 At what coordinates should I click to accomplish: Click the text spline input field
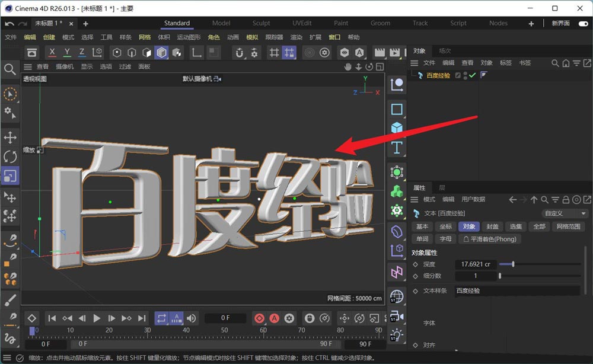tap(517, 290)
